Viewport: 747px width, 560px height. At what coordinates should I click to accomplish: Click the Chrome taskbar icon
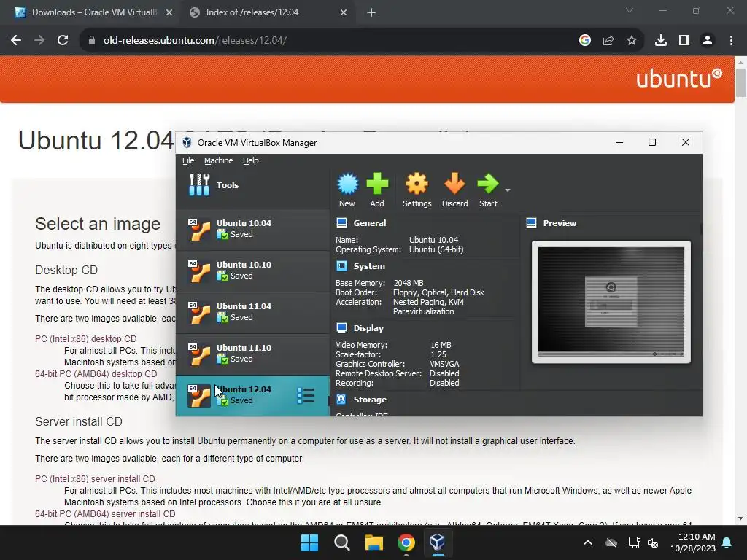(x=406, y=542)
